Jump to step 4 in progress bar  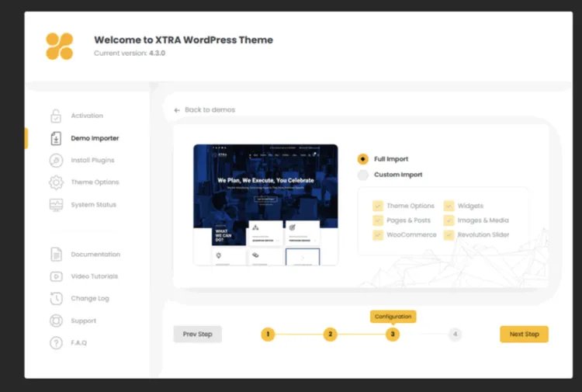point(455,334)
